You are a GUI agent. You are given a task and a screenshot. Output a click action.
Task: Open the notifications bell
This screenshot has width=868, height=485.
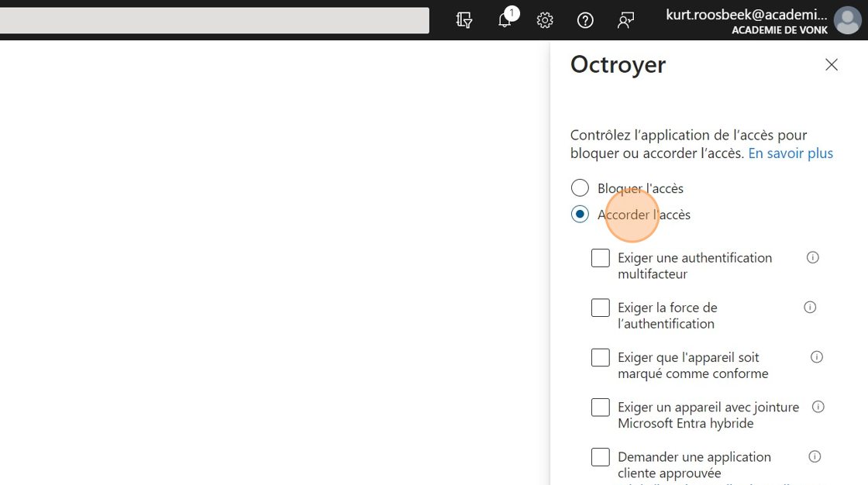[x=505, y=20]
